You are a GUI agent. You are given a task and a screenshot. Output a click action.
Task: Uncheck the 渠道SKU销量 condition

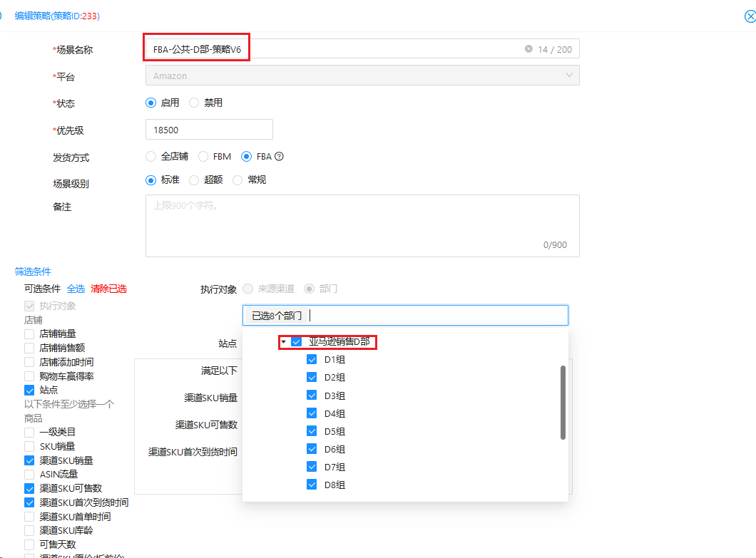pyautogui.click(x=29, y=460)
